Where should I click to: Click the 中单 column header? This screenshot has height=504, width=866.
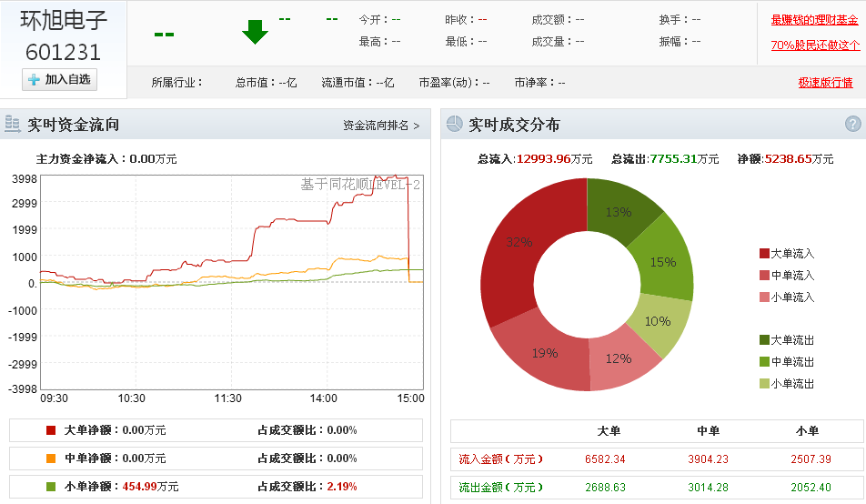tap(708, 431)
